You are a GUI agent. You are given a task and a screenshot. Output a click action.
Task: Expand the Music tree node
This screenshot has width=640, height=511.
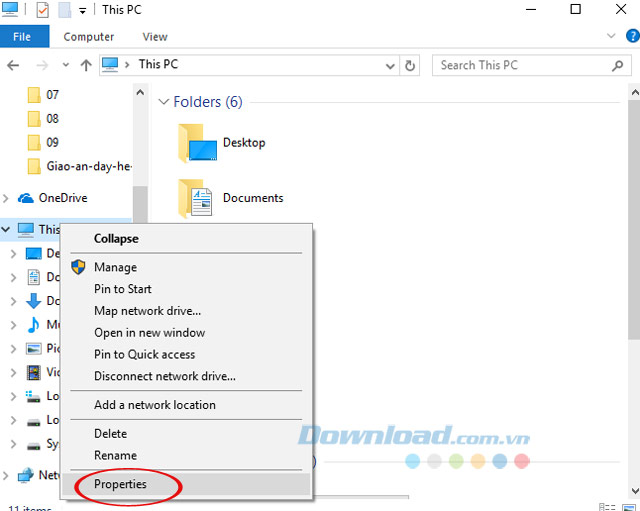(x=13, y=325)
